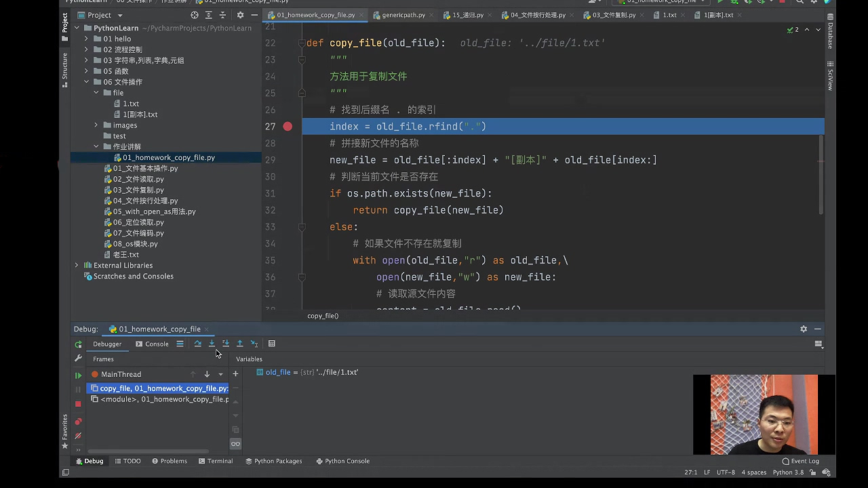This screenshot has height=488, width=868.
Task: Open the TODO tool window
Action: [x=127, y=461]
